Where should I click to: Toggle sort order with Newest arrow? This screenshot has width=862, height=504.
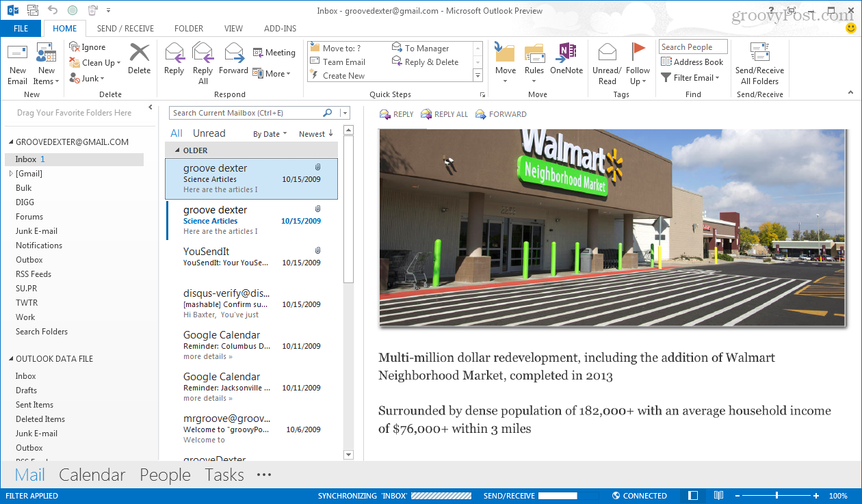tap(316, 134)
